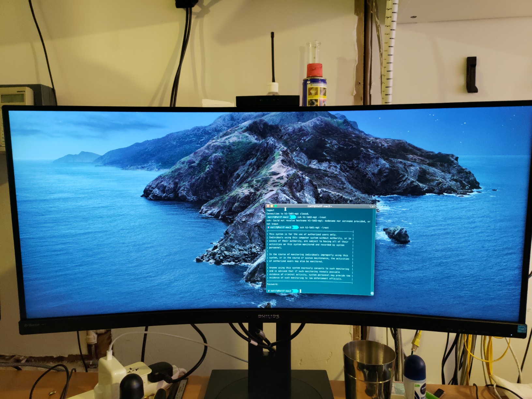
Task: Click the round indicator in the terminal's corner
Action: point(372,293)
